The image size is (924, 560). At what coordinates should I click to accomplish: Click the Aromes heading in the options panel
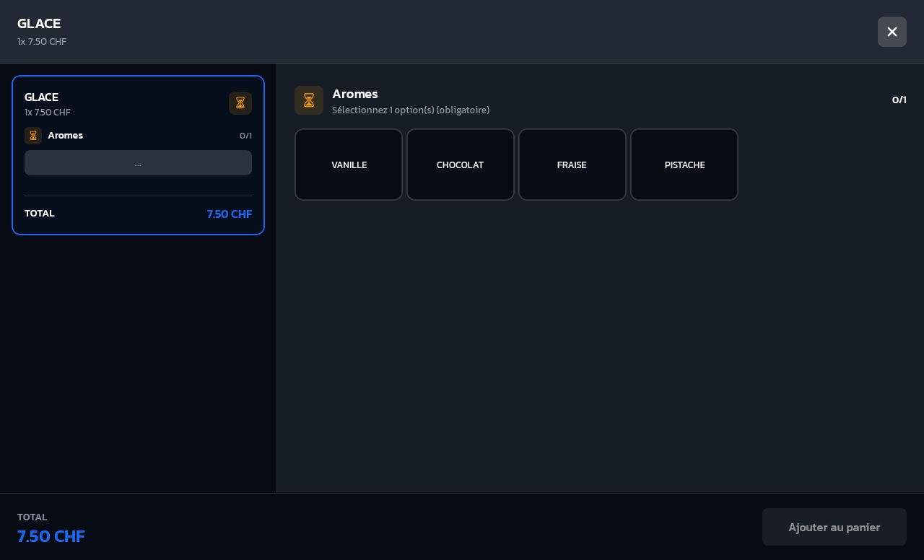point(355,94)
